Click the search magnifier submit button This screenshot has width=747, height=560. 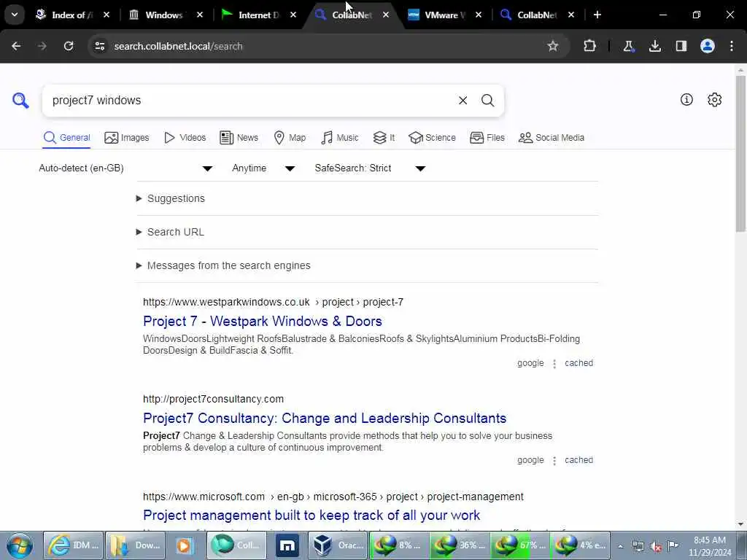click(487, 101)
